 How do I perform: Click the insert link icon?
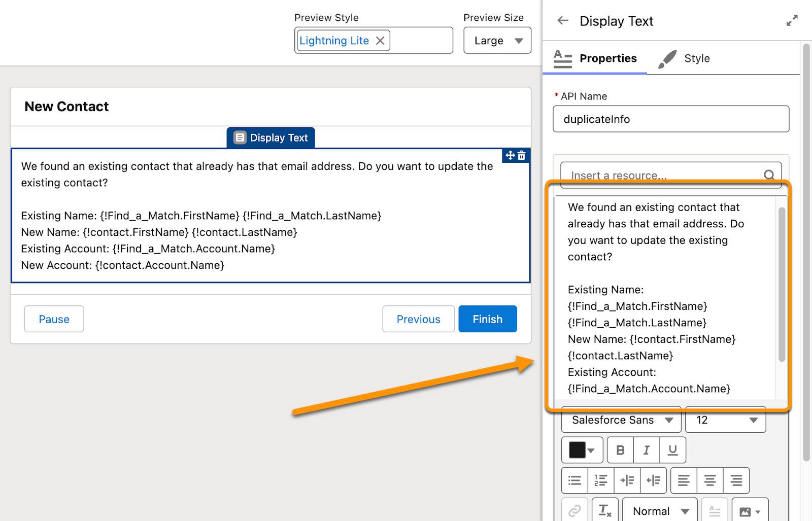pos(574,510)
